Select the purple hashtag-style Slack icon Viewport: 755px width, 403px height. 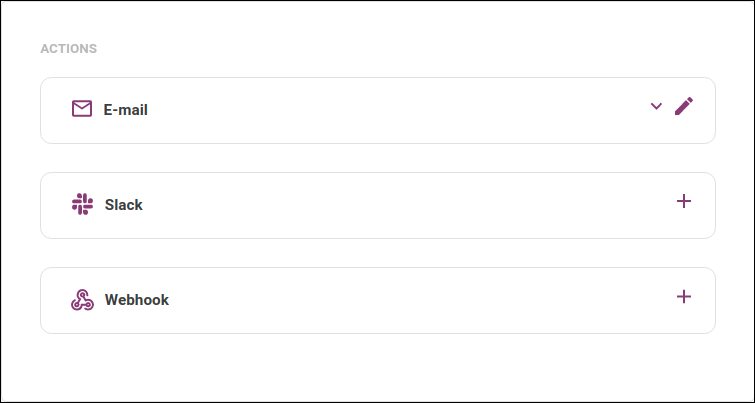point(82,205)
